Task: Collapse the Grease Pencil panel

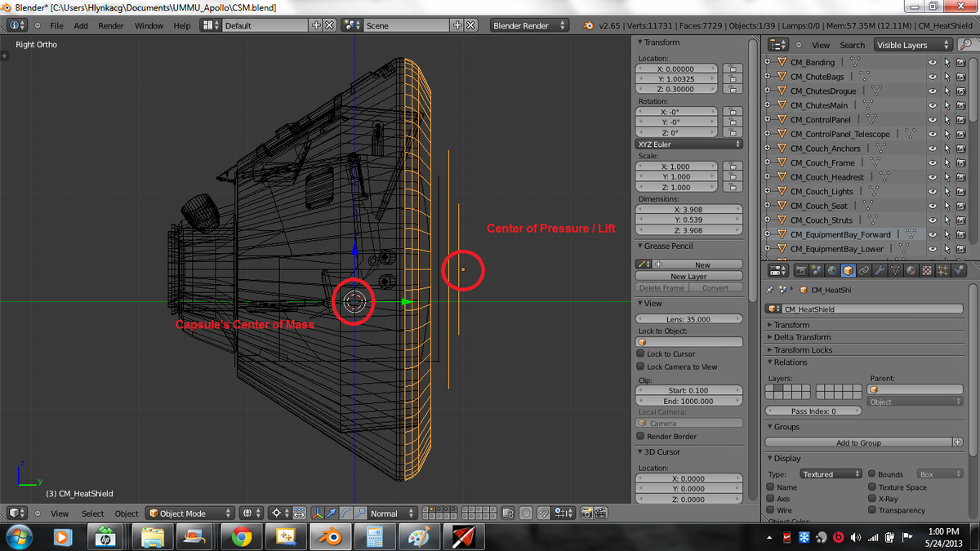Action: tap(640, 246)
